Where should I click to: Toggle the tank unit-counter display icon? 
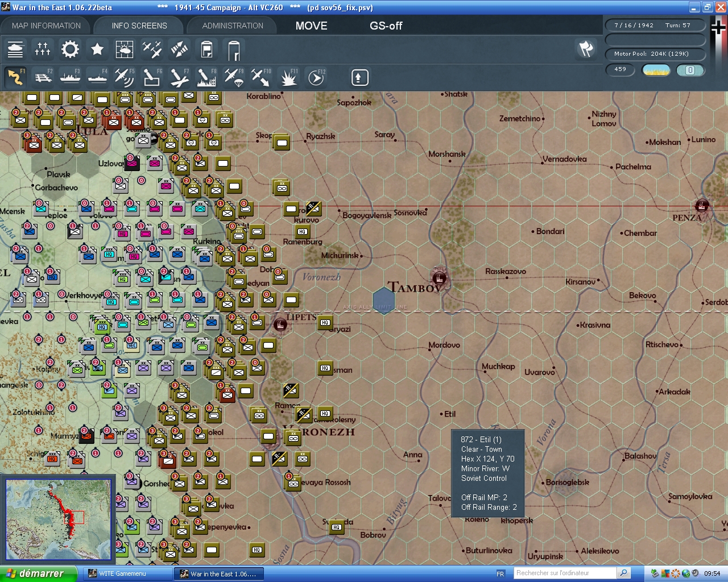click(15, 49)
